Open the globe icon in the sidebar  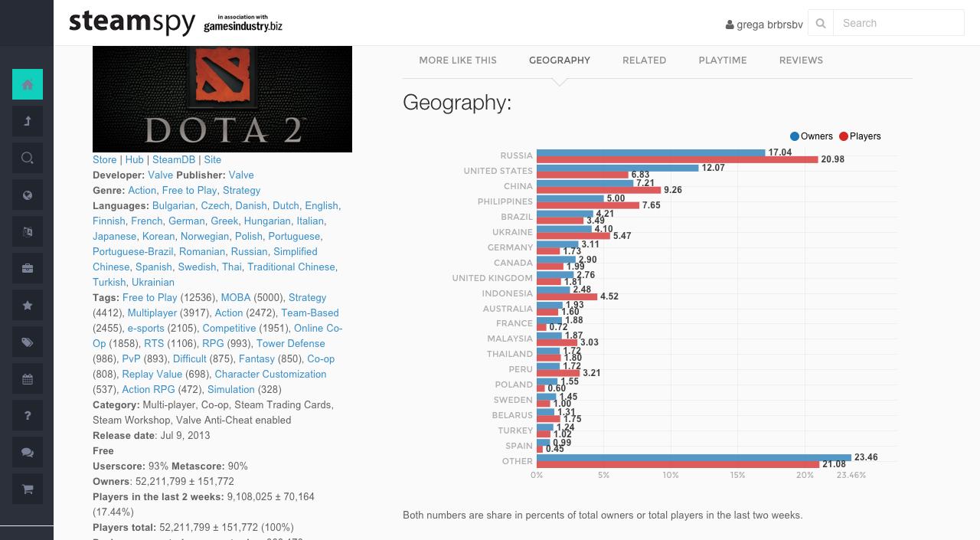coord(28,195)
